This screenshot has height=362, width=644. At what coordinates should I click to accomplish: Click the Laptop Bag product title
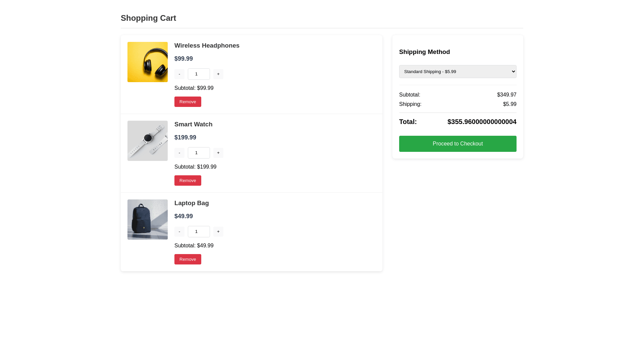click(192, 203)
